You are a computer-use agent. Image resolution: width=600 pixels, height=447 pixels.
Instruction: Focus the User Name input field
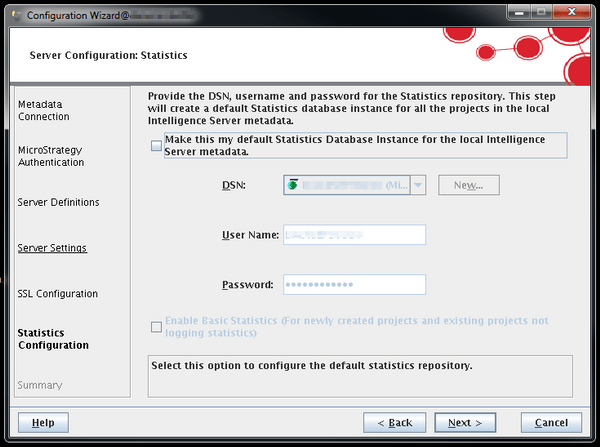point(354,235)
